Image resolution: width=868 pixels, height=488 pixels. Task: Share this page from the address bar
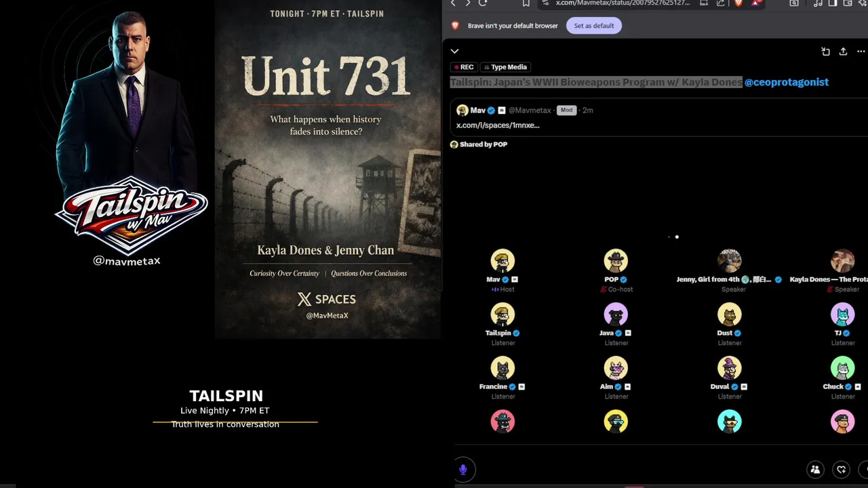(x=721, y=3)
